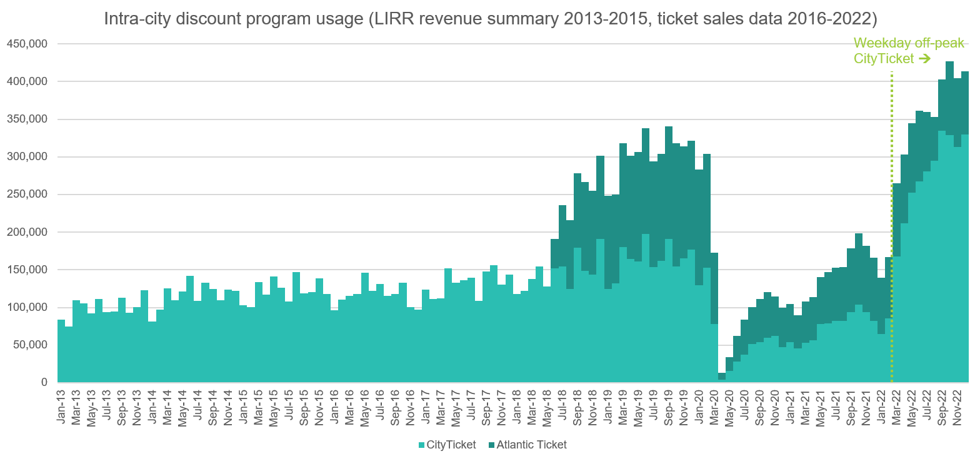The width and height of the screenshot is (980, 461).
Task: Click the CityTicket legend label
Action: tap(451, 445)
